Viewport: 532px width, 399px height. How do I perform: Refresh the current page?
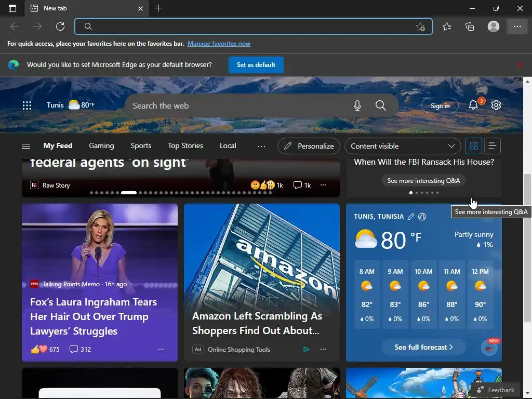(60, 26)
